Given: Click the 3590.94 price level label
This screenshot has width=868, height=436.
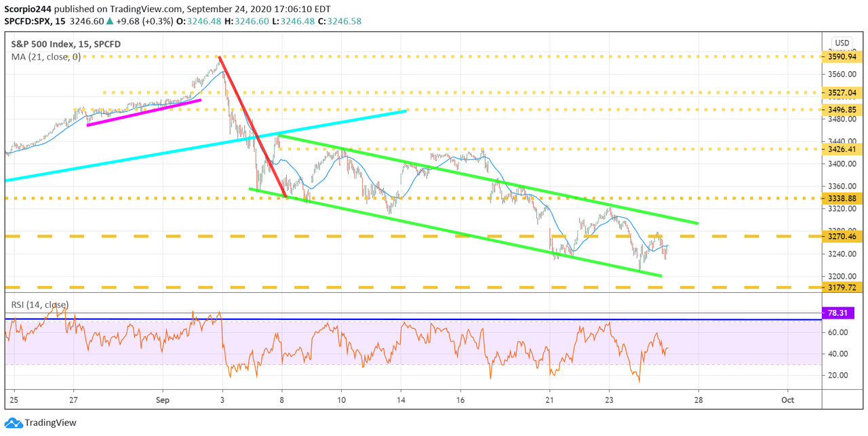Looking at the screenshot, I should (843, 57).
